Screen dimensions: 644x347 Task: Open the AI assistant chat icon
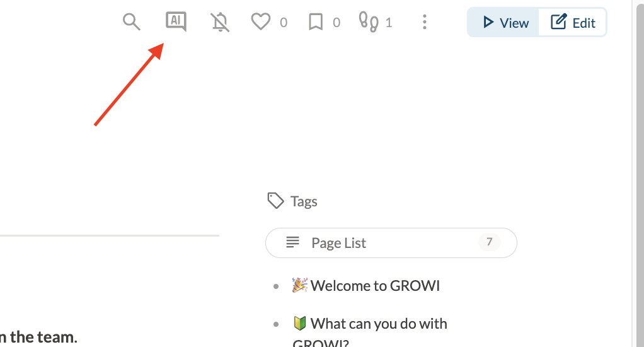click(x=176, y=21)
